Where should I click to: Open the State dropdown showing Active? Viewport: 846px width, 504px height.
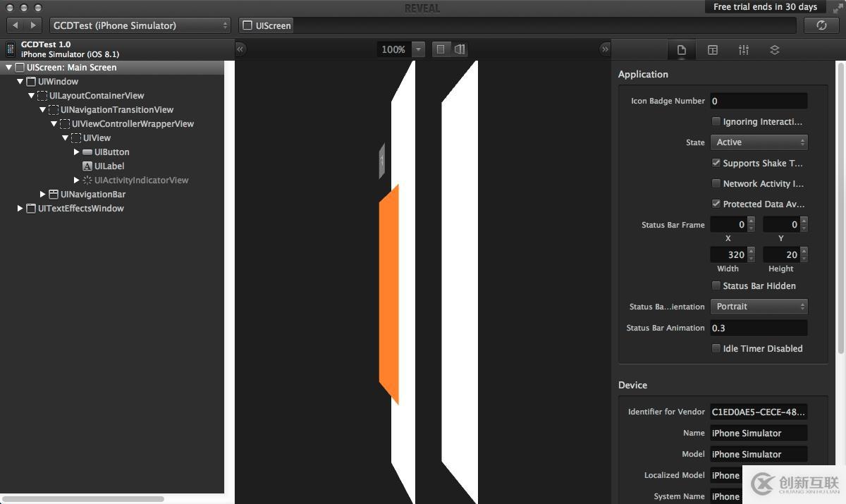[x=759, y=142]
